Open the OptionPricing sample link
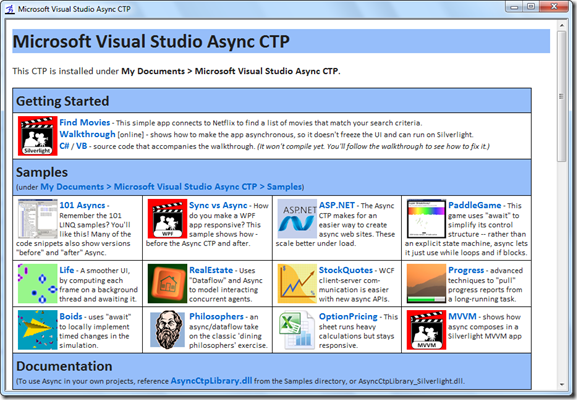Viewport: 577px width, 400px height. 348,316
